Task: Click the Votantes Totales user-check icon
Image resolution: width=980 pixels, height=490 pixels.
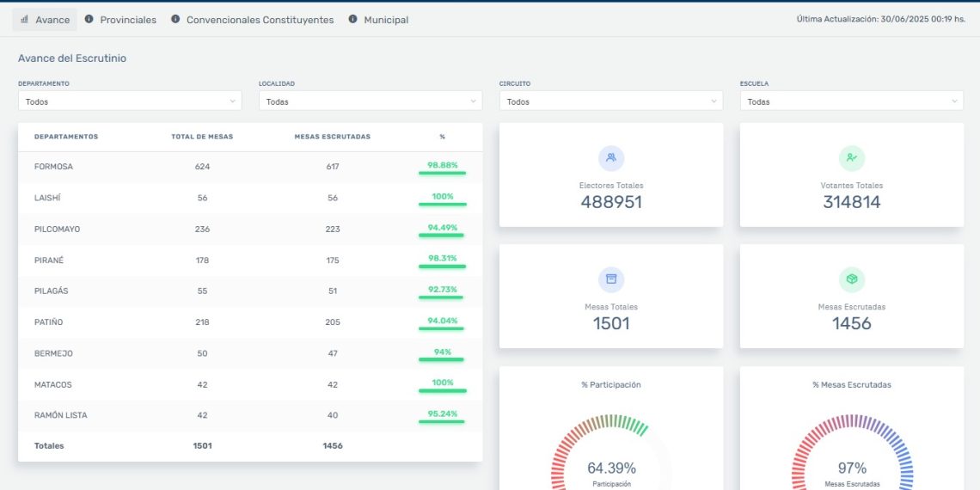Action: [x=852, y=158]
